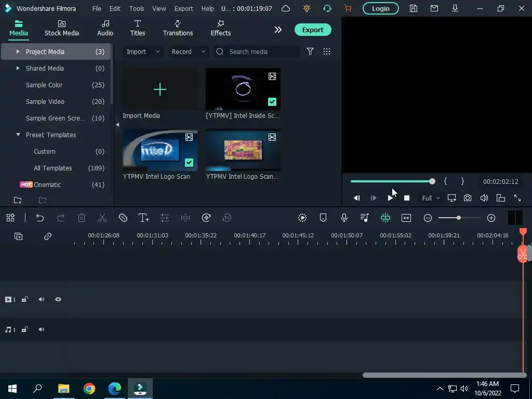Expand more tabs with the double chevron
Image resolution: width=532 pixels, height=399 pixels.
pyautogui.click(x=278, y=30)
